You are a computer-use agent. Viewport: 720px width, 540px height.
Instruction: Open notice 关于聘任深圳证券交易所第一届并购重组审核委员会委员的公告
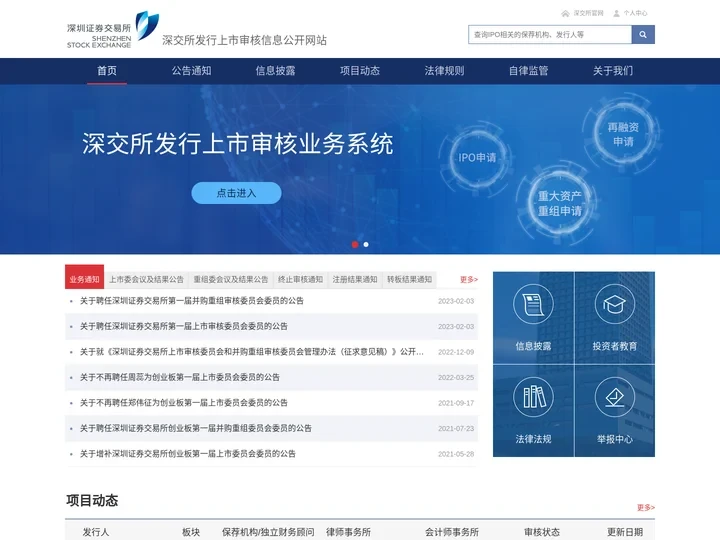pyautogui.click(x=192, y=301)
